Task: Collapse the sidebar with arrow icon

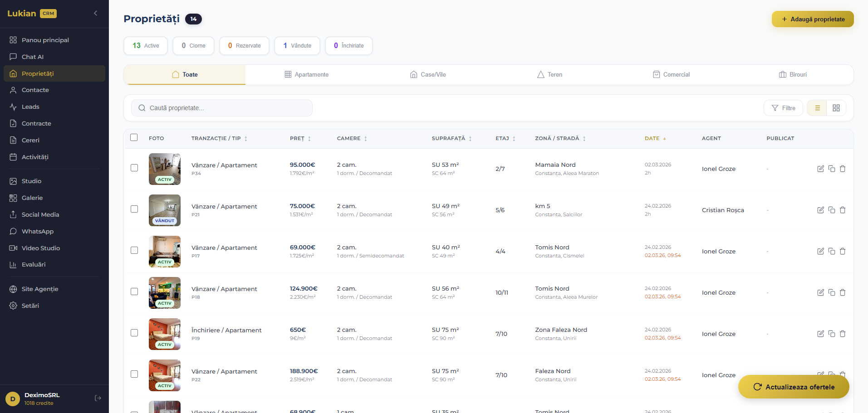Action: tap(95, 13)
